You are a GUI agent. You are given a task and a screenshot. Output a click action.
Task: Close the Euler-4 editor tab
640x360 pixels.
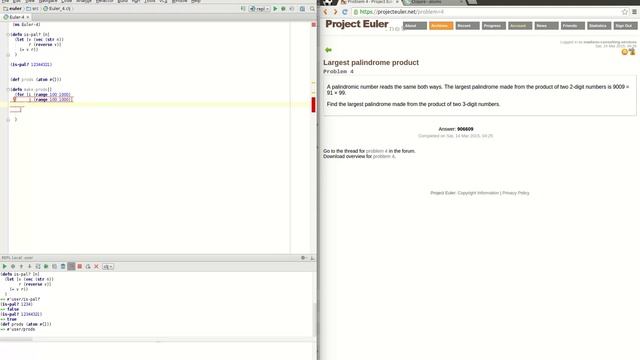point(28,17)
